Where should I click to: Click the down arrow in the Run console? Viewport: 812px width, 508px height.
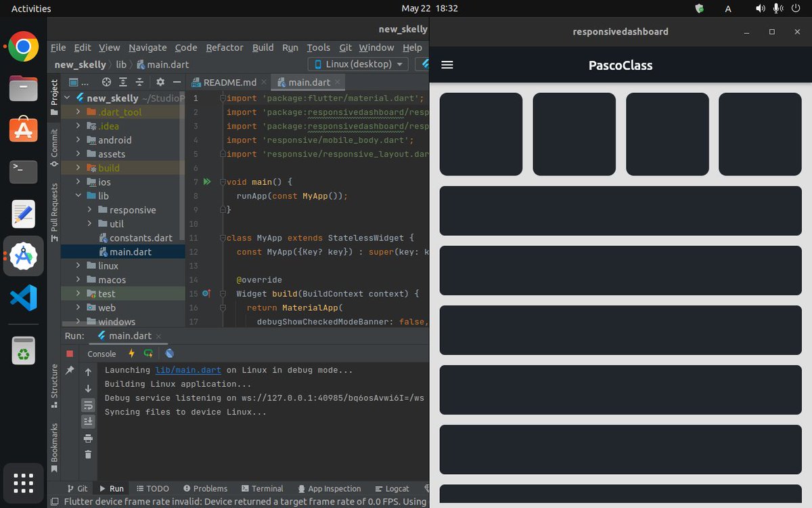pos(88,389)
